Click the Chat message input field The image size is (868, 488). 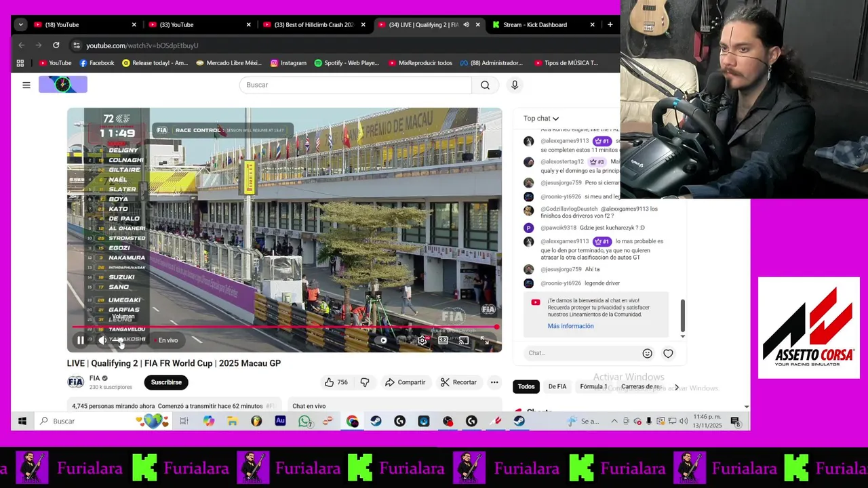(582, 353)
